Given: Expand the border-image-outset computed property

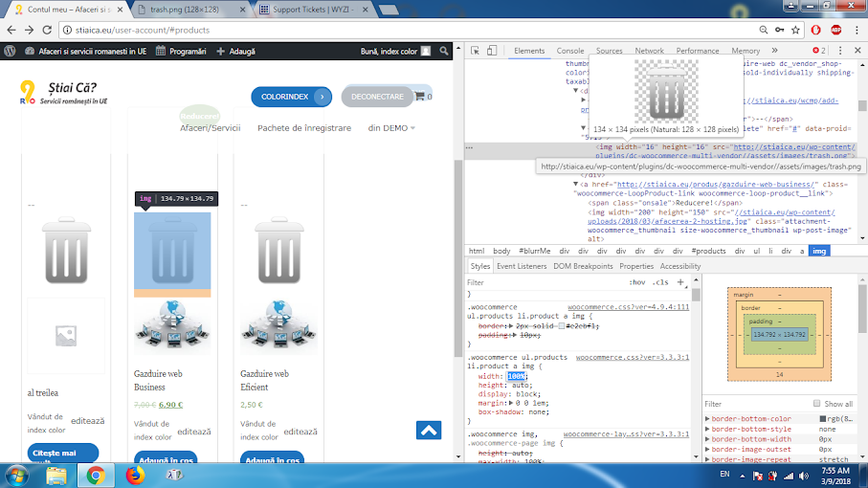Looking at the screenshot, I should coord(707,450).
